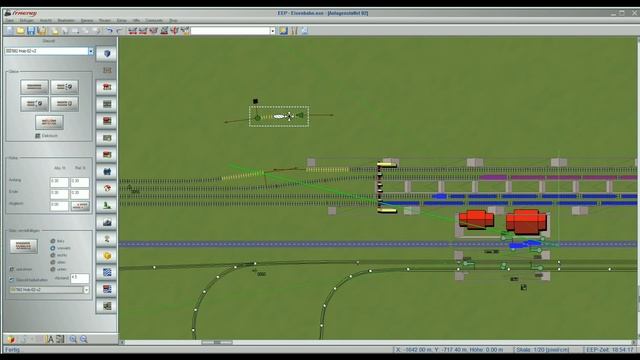Screen dimensions: 640x360
Task: Select the 'rechts' radio option
Action: 53,255
